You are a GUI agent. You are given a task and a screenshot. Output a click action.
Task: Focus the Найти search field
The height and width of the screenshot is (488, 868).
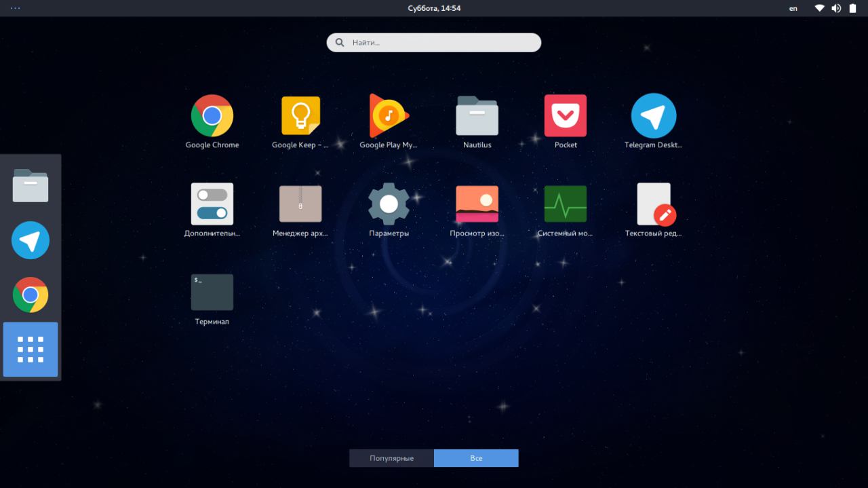(x=434, y=42)
